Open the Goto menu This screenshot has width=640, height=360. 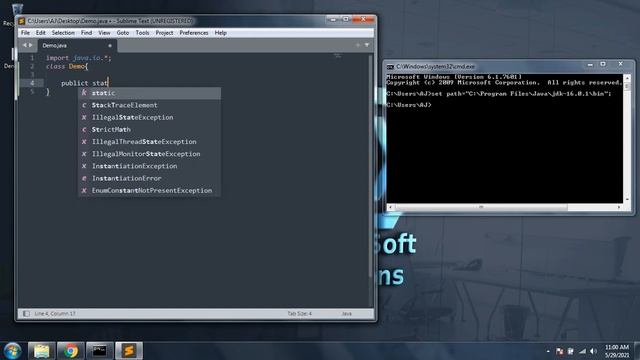coord(122,33)
